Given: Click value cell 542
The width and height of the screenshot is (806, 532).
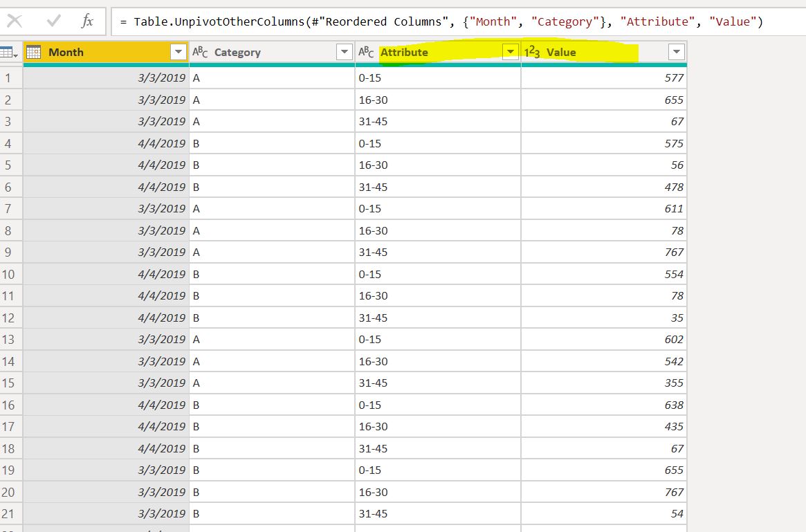Looking at the screenshot, I should (x=604, y=361).
